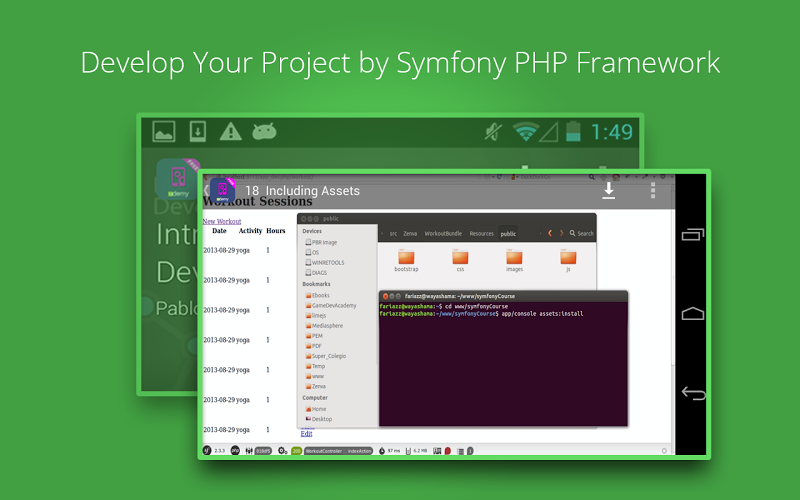Viewport: 800px width, 500px height.
Task: Tap the warning triangle notification icon
Action: pyautogui.click(x=231, y=132)
